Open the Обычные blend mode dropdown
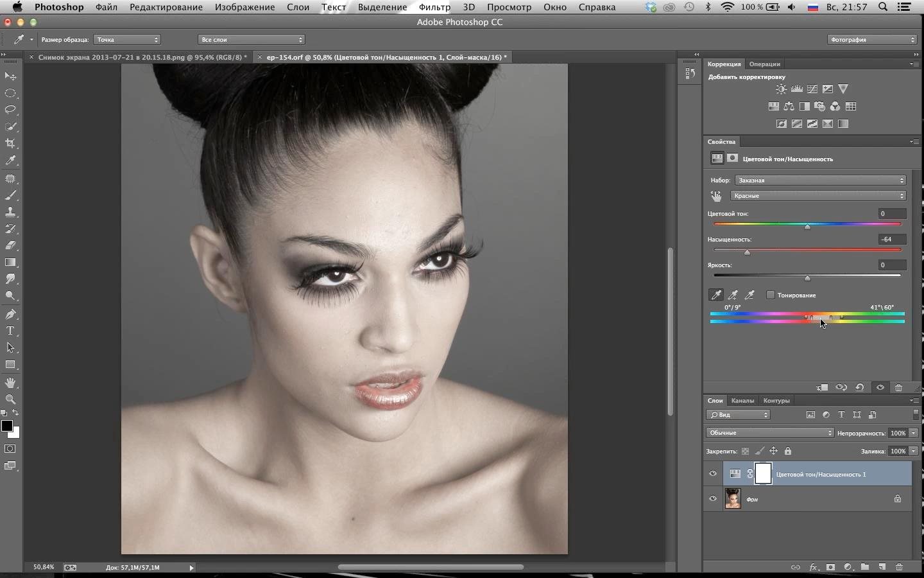The image size is (924, 578). pos(770,433)
